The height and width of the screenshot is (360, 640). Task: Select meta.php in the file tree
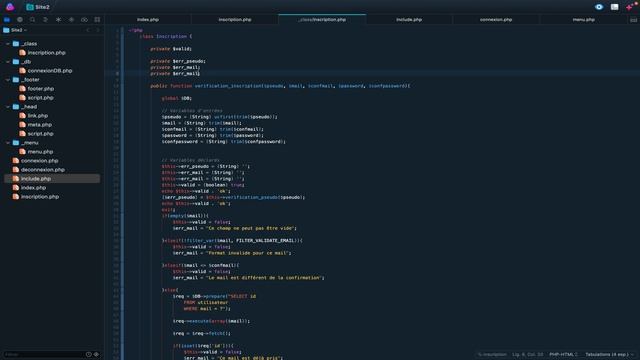click(39, 124)
